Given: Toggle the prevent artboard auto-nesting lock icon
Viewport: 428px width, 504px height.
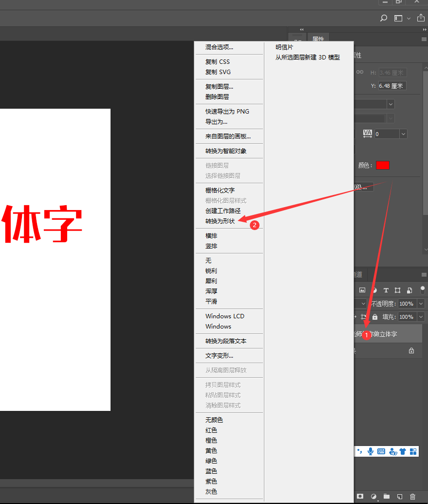Looking at the screenshot, I should 363,317.
